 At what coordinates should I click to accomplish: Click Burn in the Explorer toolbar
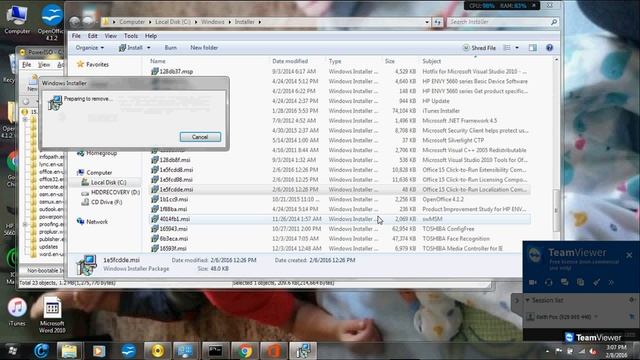coord(171,48)
